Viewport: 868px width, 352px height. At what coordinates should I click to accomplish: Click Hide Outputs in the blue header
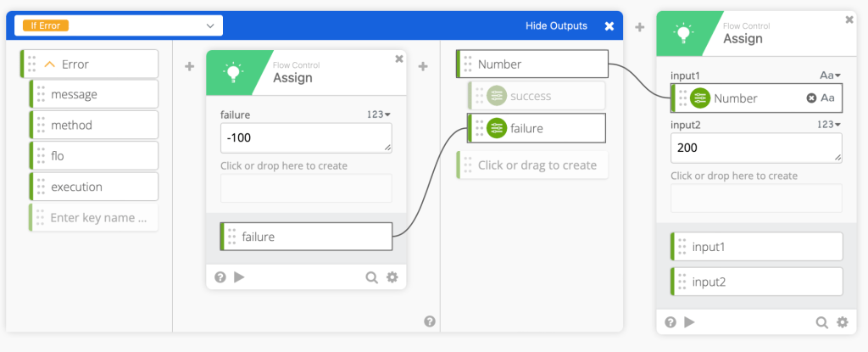[x=556, y=26]
